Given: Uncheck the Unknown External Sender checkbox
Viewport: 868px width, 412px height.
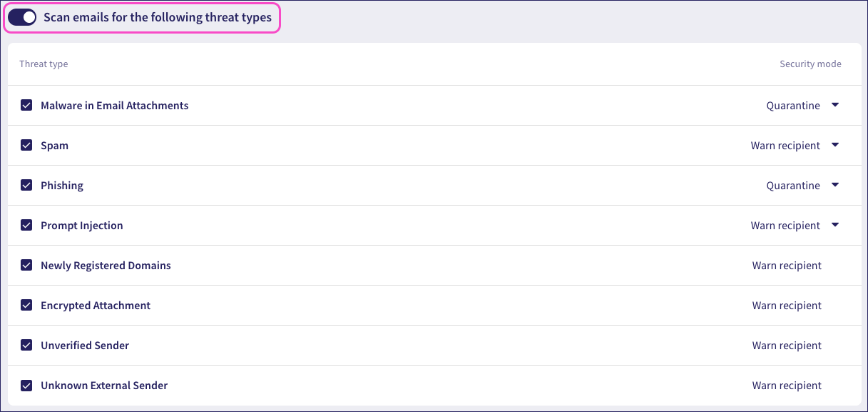Looking at the screenshot, I should [26, 386].
